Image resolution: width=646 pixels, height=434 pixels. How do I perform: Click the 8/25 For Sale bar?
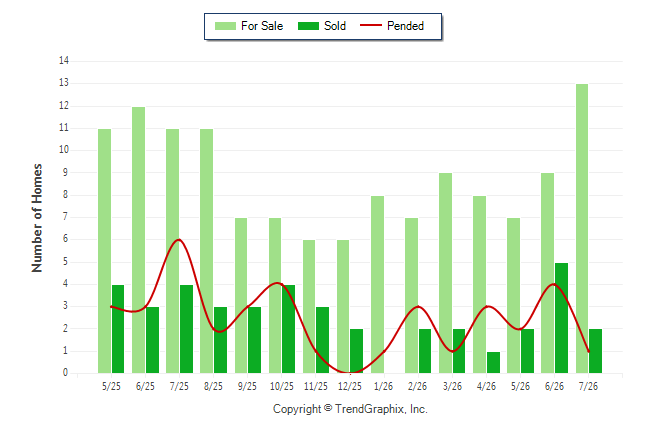[x=206, y=251]
